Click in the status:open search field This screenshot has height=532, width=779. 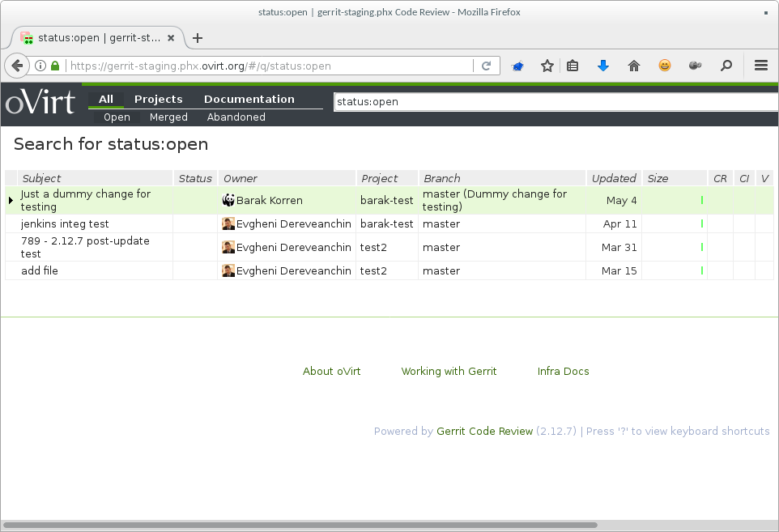[551, 102]
